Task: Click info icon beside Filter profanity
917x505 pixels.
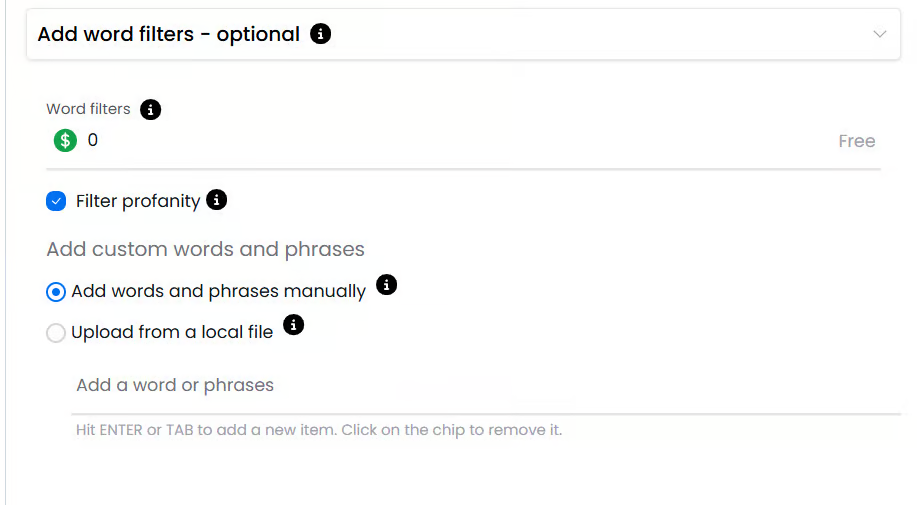Action: [216, 200]
